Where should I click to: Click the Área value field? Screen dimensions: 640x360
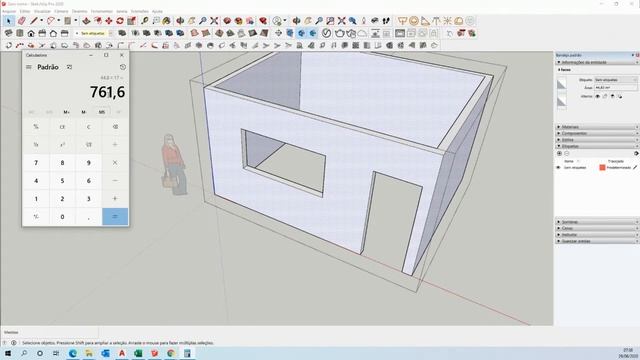pos(616,87)
